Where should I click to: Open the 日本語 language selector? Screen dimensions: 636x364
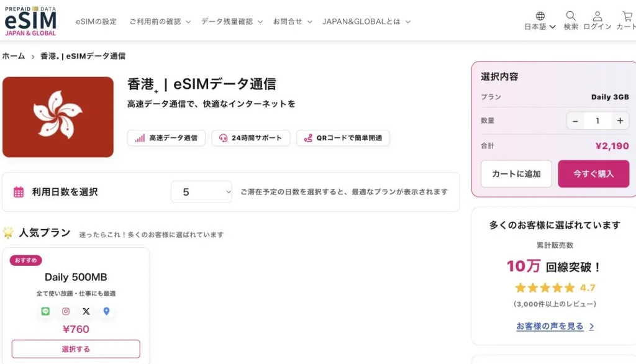pos(540,27)
